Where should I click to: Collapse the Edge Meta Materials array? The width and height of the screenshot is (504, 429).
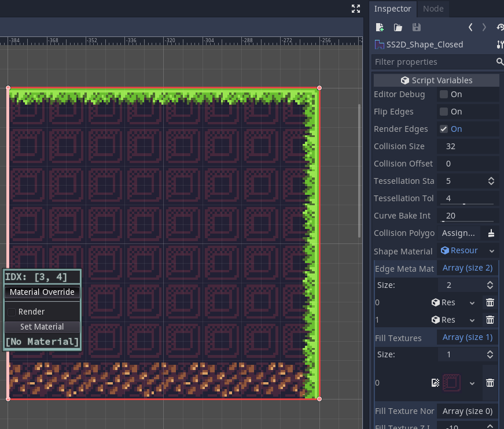coord(467,268)
